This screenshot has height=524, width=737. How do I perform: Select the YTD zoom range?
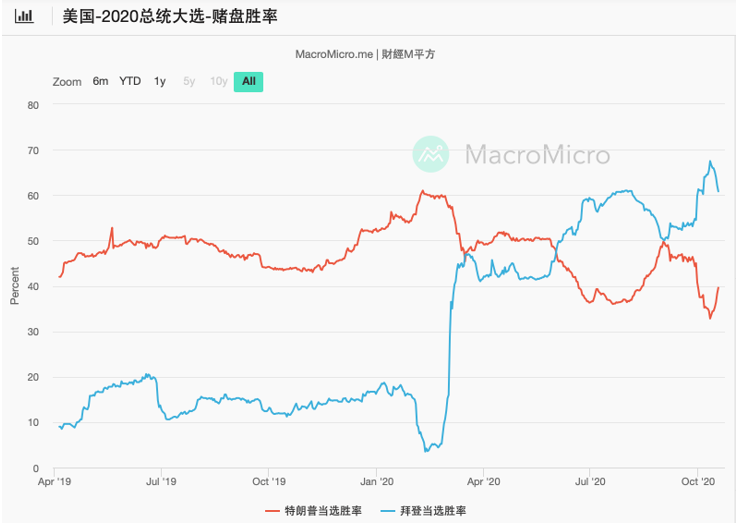pyautogui.click(x=130, y=81)
